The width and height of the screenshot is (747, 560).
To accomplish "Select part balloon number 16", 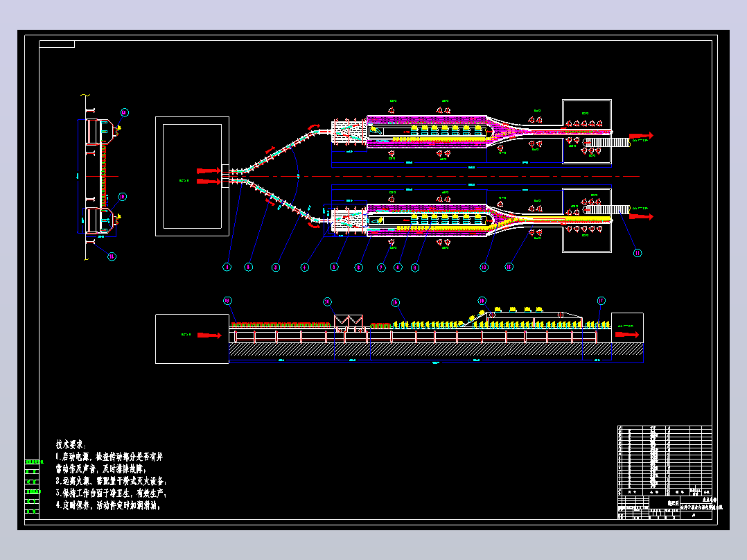I will pyautogui.click(x=482, y=301).
